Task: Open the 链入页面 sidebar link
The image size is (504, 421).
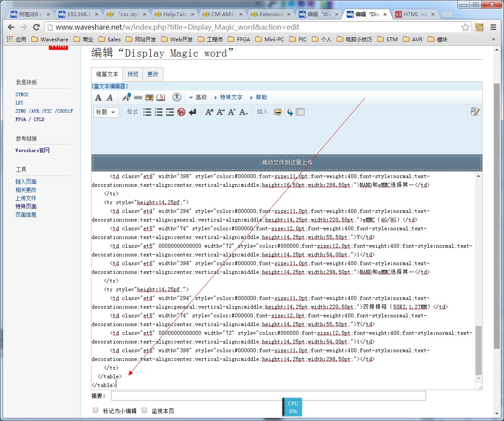Action: click(x=26, y=182)
